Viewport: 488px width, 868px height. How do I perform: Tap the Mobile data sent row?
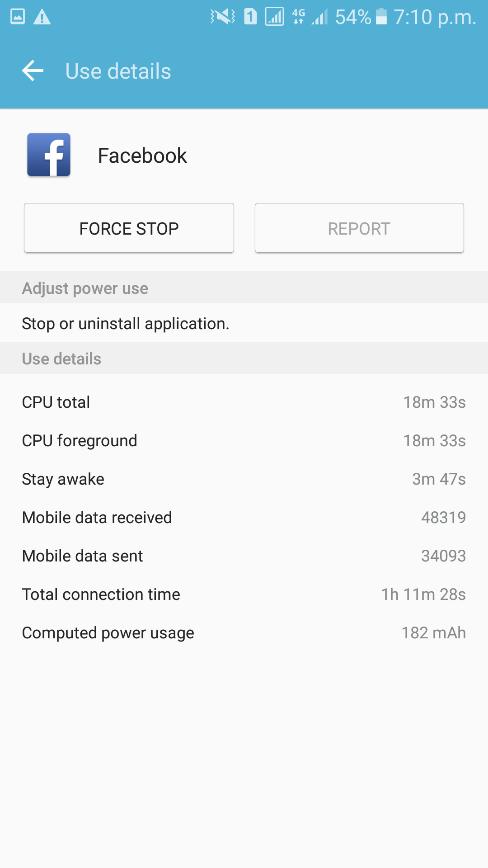click(x=244, y=556)
